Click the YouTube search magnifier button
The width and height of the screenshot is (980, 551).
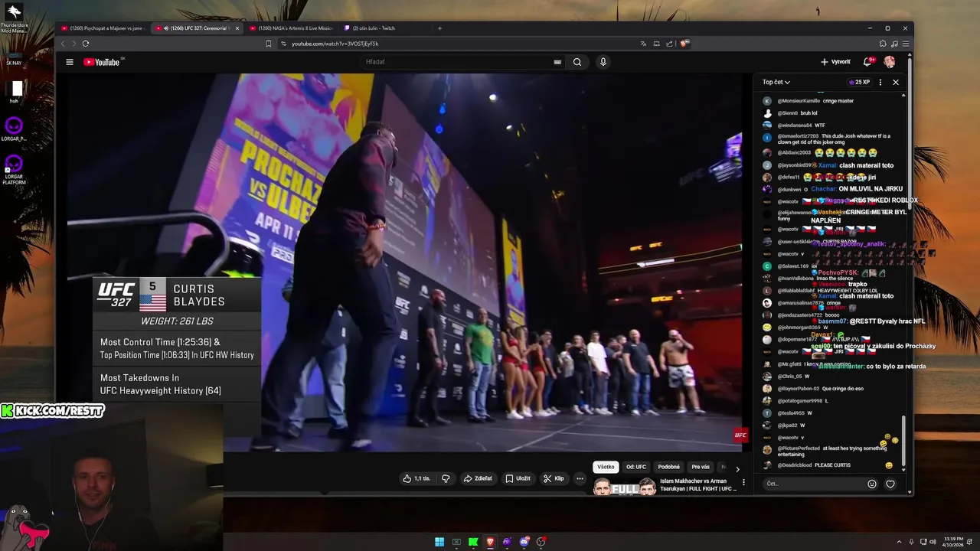[577, 62]
